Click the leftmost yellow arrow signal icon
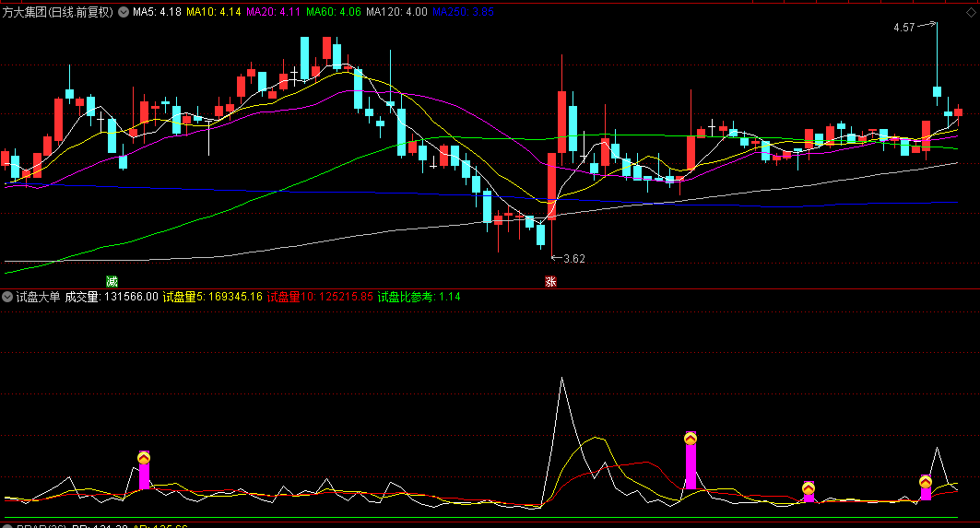The image size is (980, 528). tap(144, 458)
